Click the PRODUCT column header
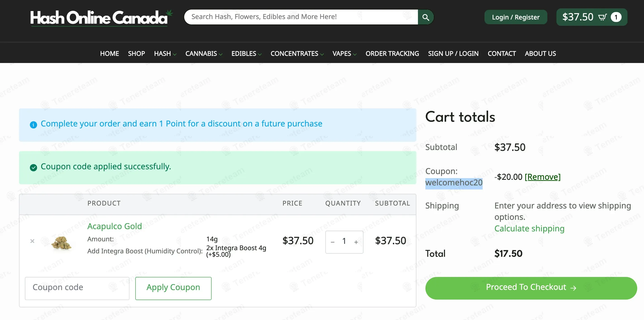The width and height of the screenshot is (644, 320). click(104, 203)
